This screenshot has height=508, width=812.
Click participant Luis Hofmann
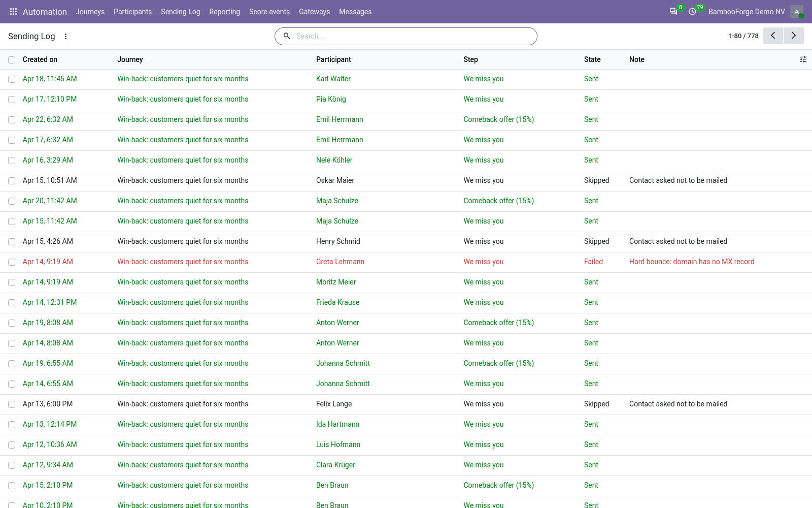338,444
